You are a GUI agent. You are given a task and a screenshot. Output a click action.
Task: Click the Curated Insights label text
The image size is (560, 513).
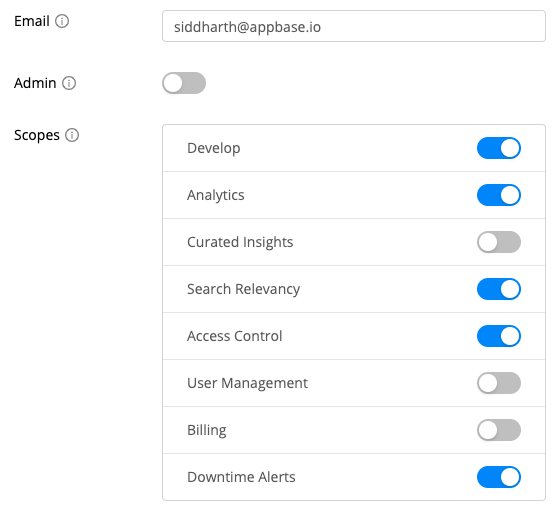pos(240,242)
